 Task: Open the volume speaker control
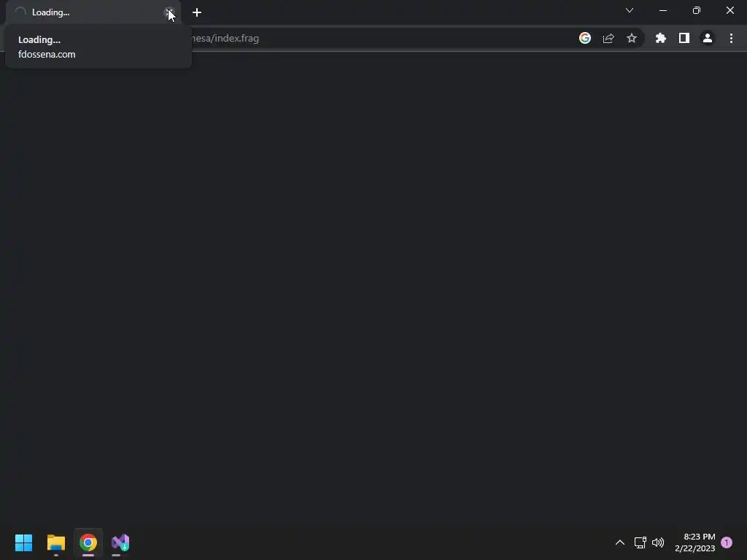click(x=658, y=542)
